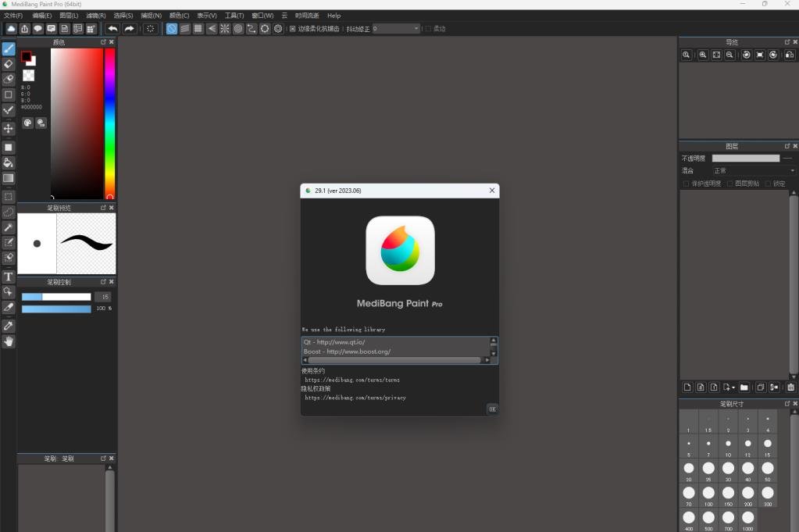
Task: Click the foreground black color swatch
Action: tap(26, 56)
